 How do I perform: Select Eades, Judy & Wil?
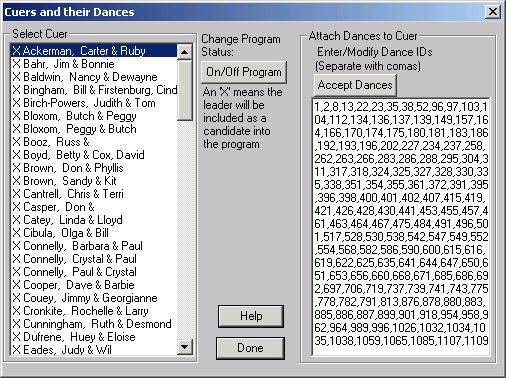(94, 349)
